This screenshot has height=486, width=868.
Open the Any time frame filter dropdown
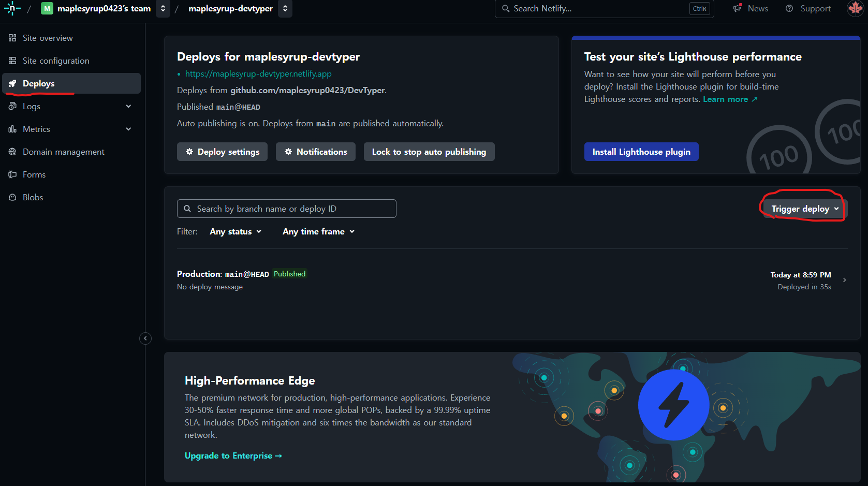[318, 231]
